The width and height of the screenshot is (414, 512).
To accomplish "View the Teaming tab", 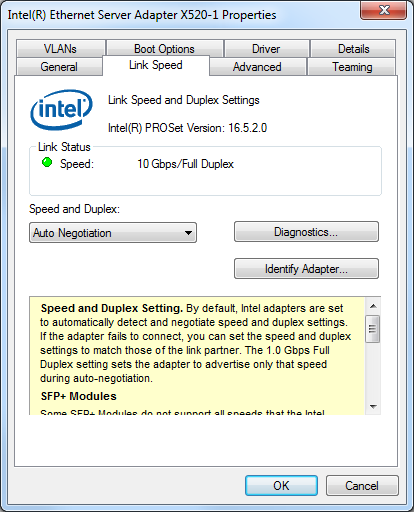I will point(352,67).
